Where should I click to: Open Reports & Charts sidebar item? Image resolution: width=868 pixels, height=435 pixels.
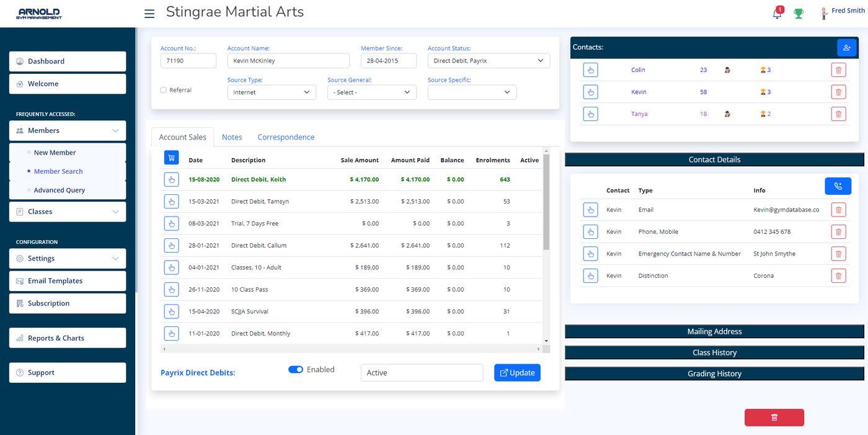click(68, 338)
